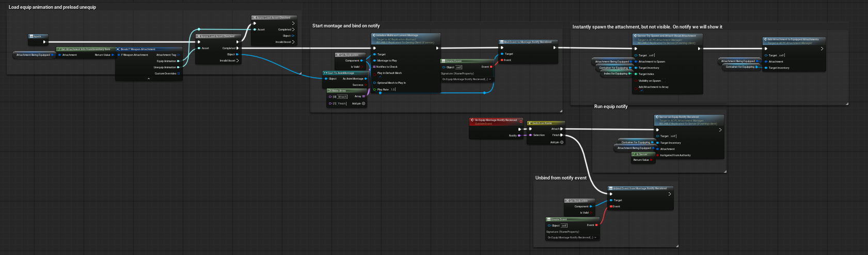
Task: Click the Make Array output Array pin
Action: click(364, 96)
